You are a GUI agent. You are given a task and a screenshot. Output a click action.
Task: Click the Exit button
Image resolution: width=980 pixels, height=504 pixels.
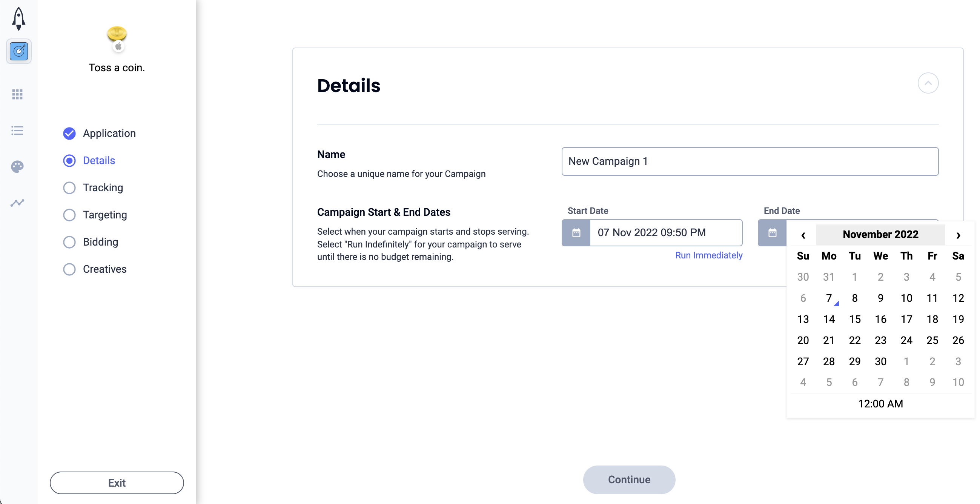click(117, 483)
